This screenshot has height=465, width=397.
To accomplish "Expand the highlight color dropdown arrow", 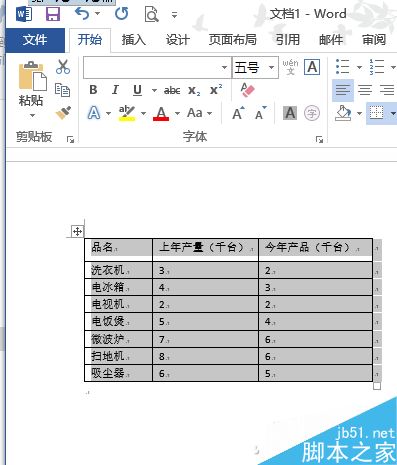I will (x=143, y=113).
